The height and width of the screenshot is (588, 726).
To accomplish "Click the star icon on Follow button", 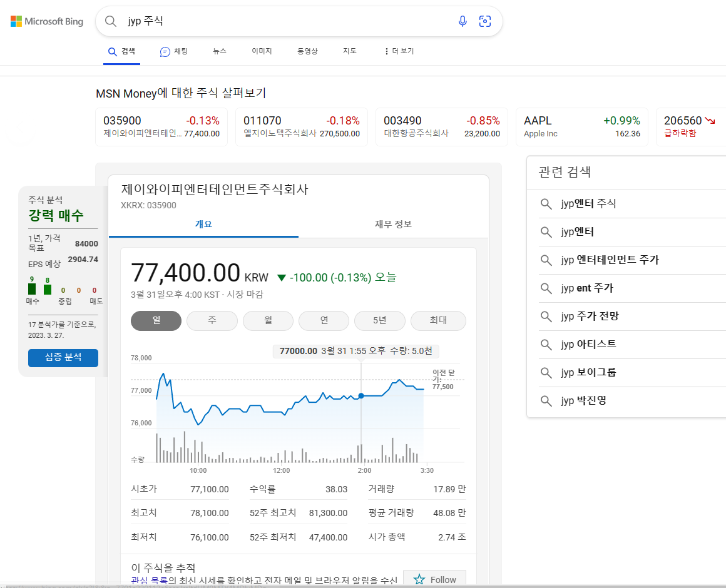I will click(x=419, y=579).
